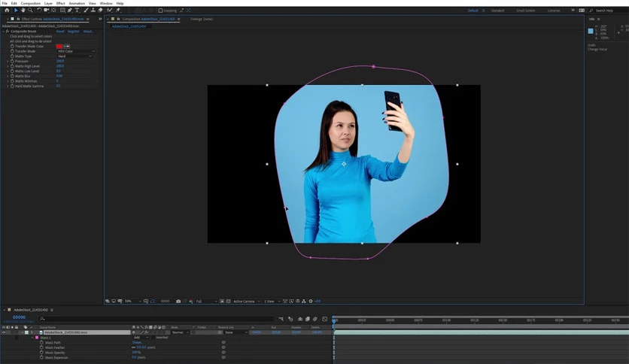Toggle stopwatch for Precision property

pyautogui.click(x=12, y=61)
